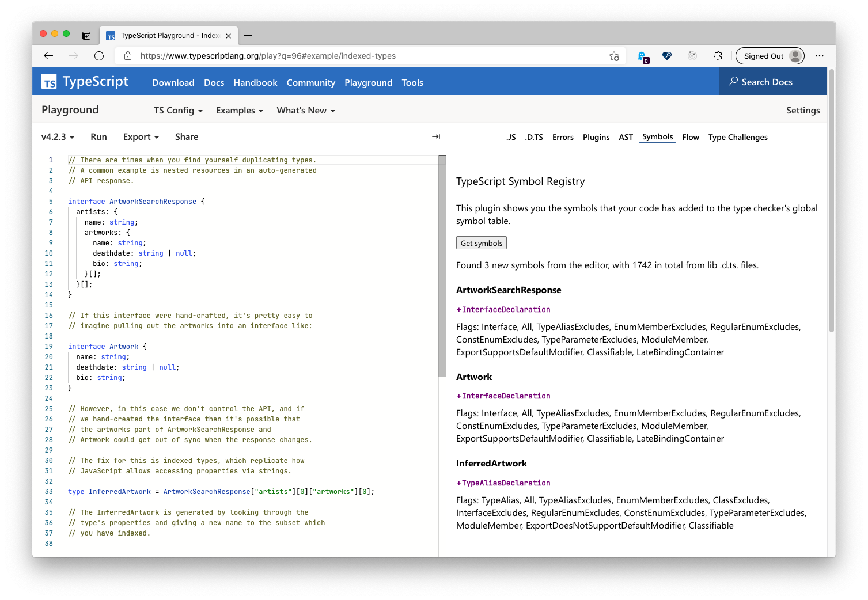Click the page vertical scrollbar
Screen dimensions: 868x600
(831, 200)
